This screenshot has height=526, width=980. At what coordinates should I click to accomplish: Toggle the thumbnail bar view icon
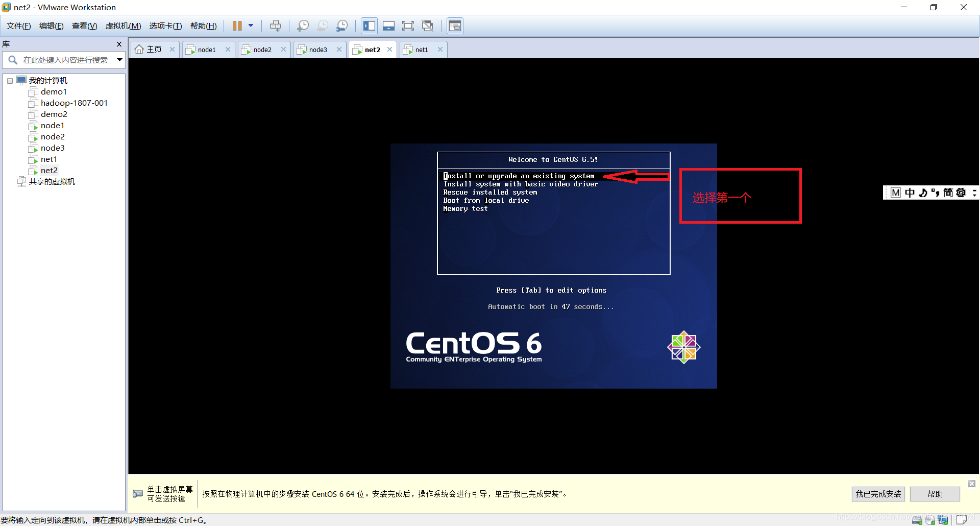pyautogui.click(x=389, y=26)
